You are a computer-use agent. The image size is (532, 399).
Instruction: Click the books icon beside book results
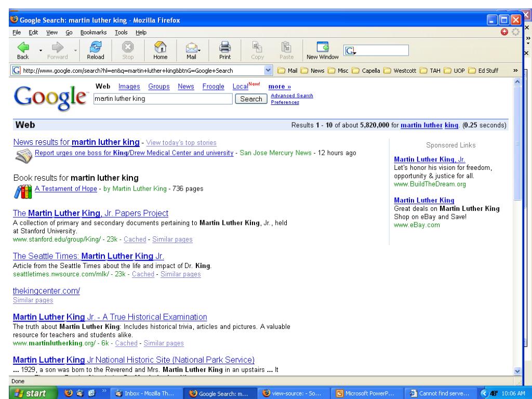[23, 192]
